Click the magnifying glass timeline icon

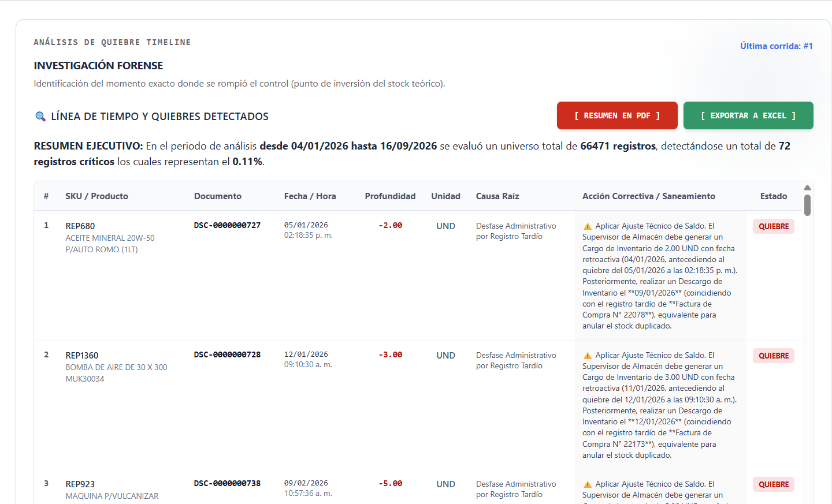(x=40, y=117)
